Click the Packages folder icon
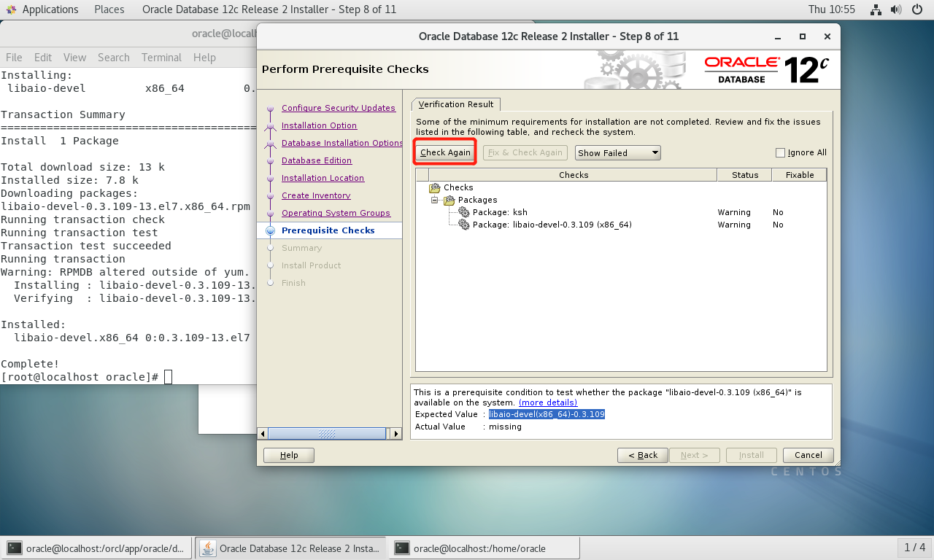Image resolution: width=934 pixels, height=560 pixels. [449, 200]
